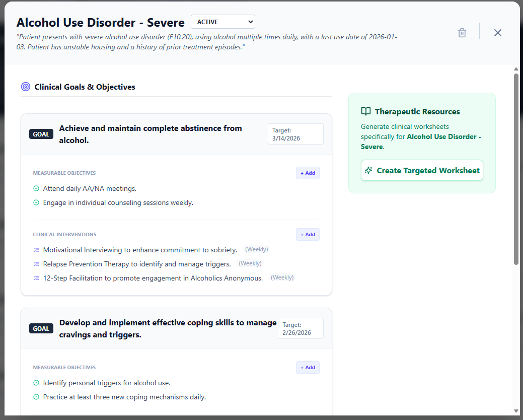Toggle completion of weekly individual counseling objective
The height and width of the screenshot is (420, 523).
[36, 202]
